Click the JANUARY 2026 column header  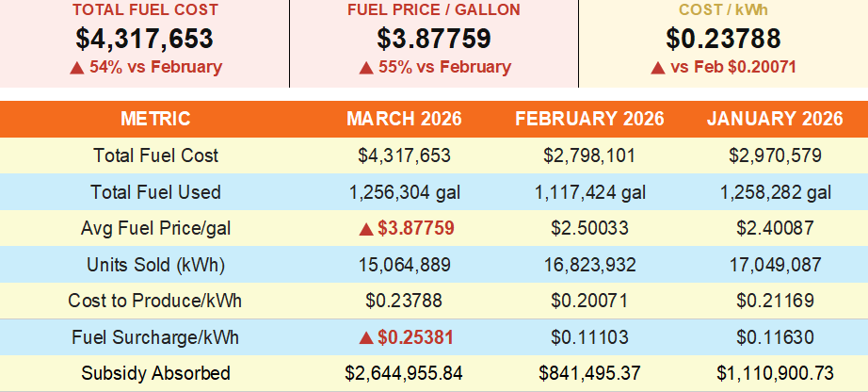pos(775,119)
